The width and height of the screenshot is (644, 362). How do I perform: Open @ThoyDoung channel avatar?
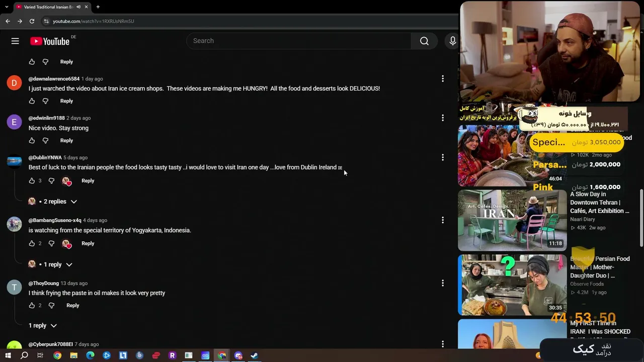pos(14,288)
